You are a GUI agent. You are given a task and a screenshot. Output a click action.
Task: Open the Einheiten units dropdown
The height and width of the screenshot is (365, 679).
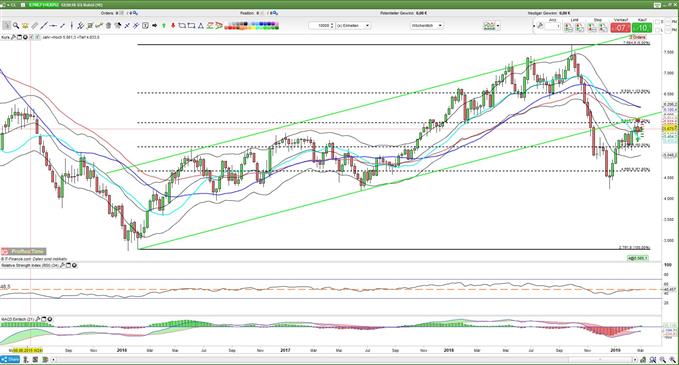coord(353,26)
